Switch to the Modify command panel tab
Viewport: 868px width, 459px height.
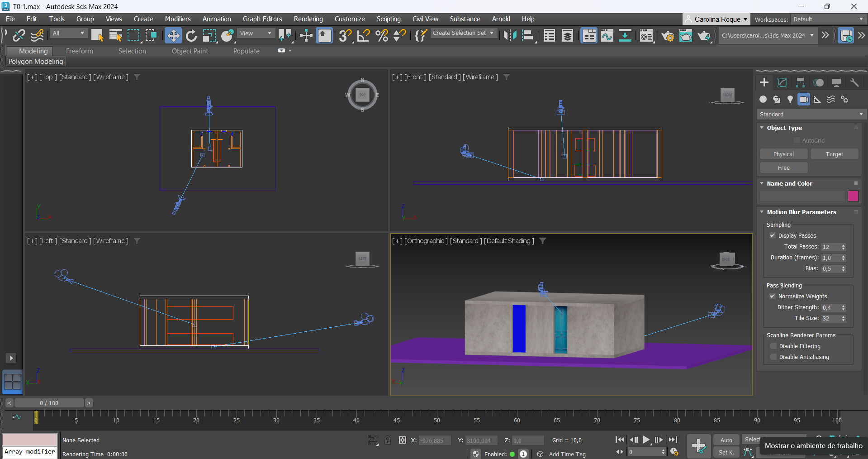pyautogui.click(x=782, y=82)
